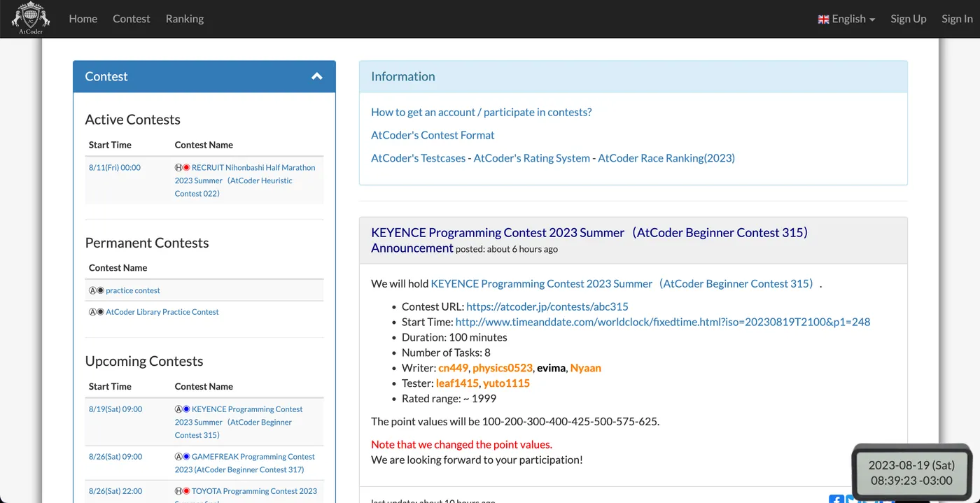Viewport: 980px width, 503px height.
Task: Click the 'Active Contests' heading
Action: [x=132, y=120]
